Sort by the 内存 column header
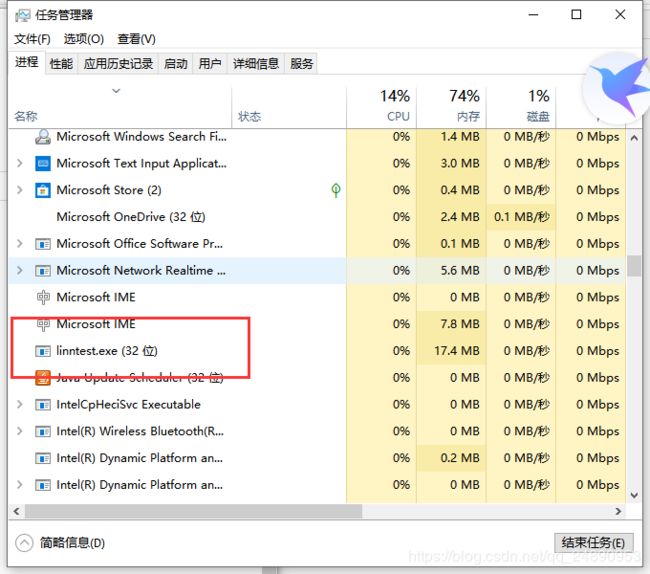 (x=451, y=106)
